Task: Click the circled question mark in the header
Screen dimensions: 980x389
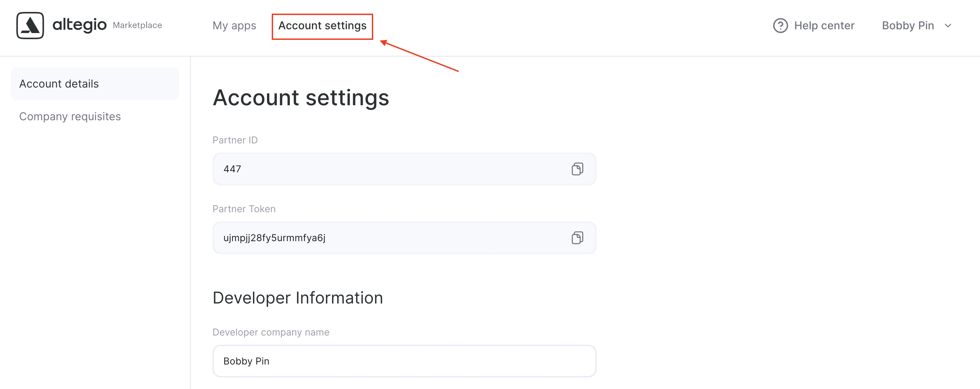Action: click(x=780, y=26)
